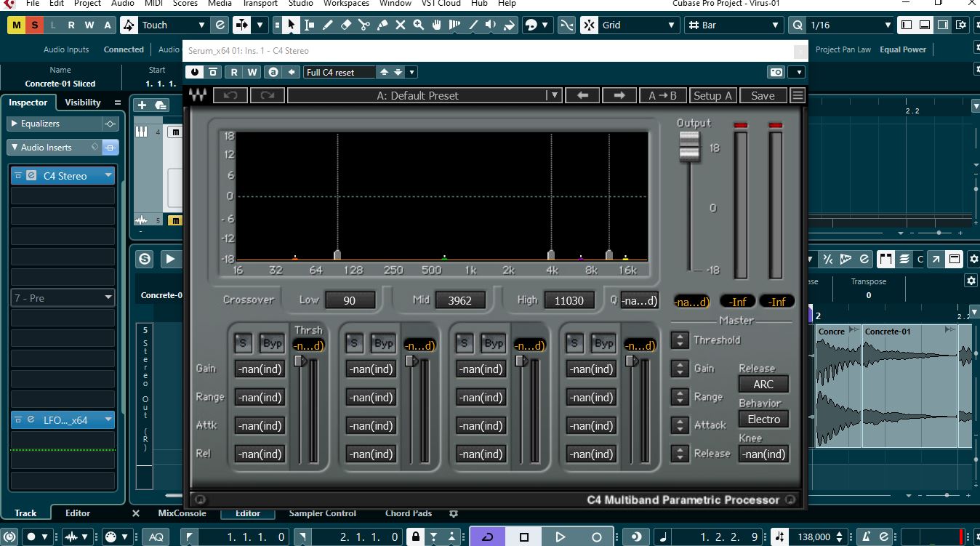The image size is (980, 546).
Task: Select the Glue tool
Action: click(x=382, y=25)
